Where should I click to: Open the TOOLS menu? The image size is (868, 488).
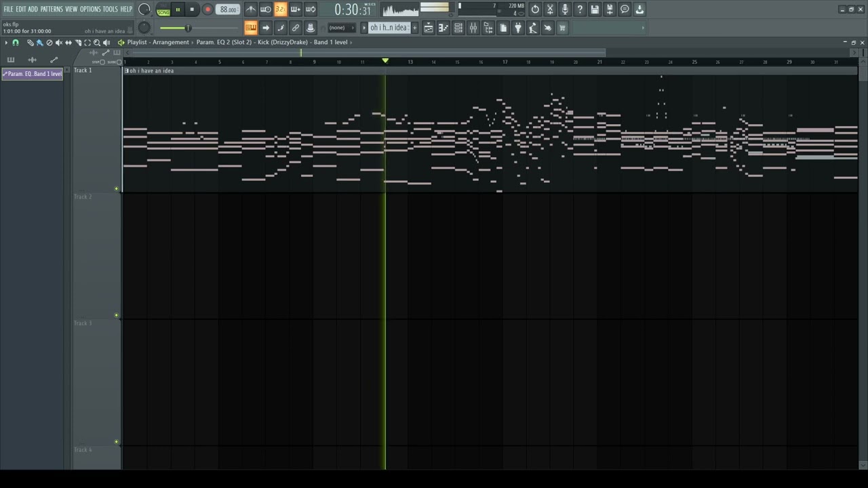pyautogui.click(x=110, y=9)
